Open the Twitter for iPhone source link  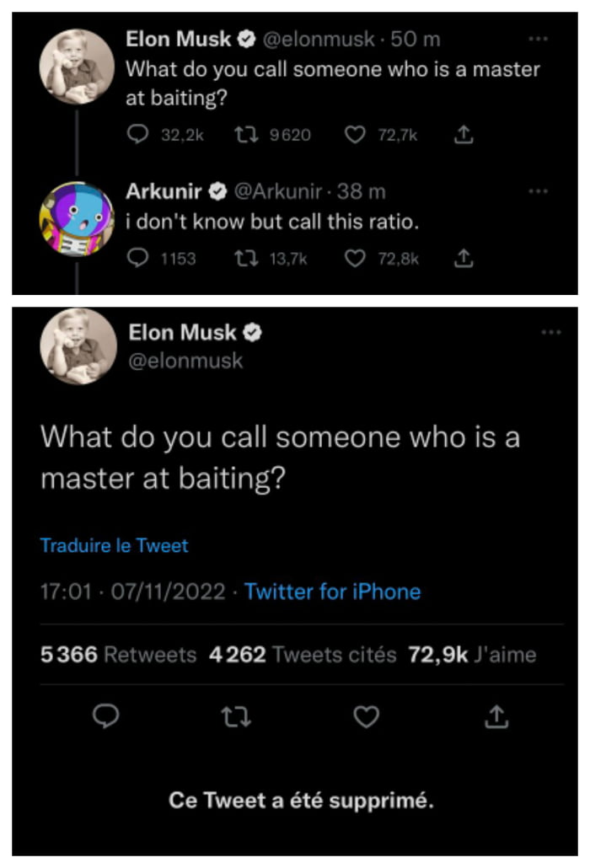(x=332, y=592)
